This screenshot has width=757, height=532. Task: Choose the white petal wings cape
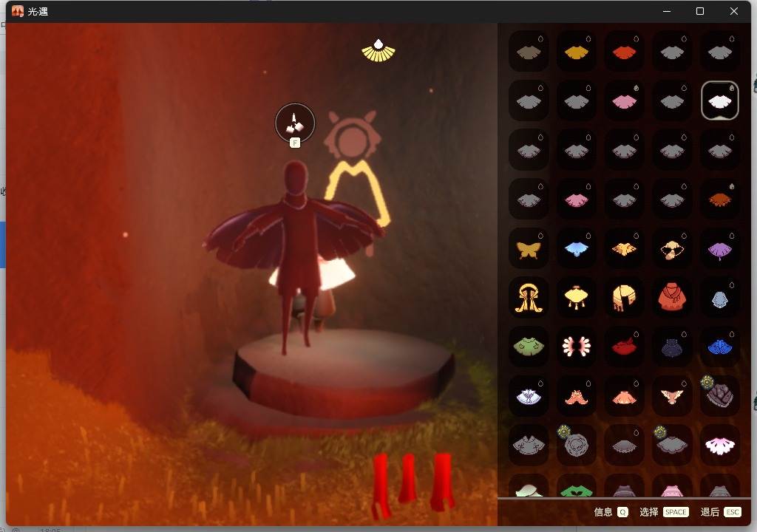point(577,347)
